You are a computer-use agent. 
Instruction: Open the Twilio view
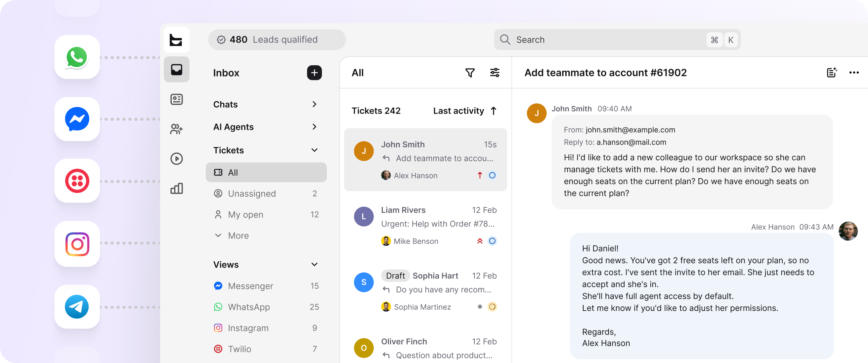[266, 349]
